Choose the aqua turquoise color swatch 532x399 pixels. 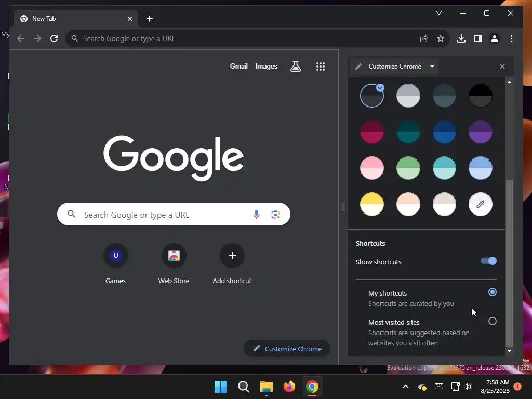pyautogui.click(x=444, y=168)
